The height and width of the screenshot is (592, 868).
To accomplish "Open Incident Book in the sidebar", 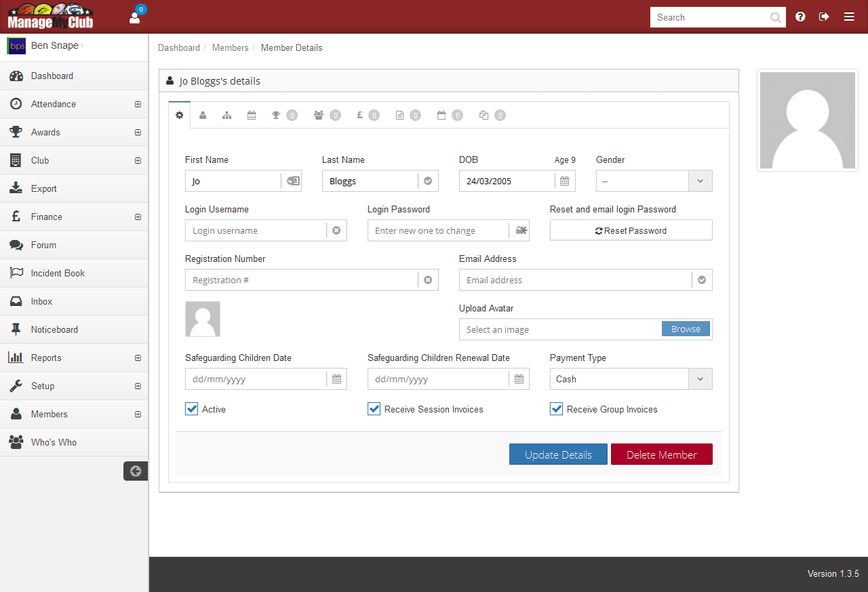I will click(74, 274).
